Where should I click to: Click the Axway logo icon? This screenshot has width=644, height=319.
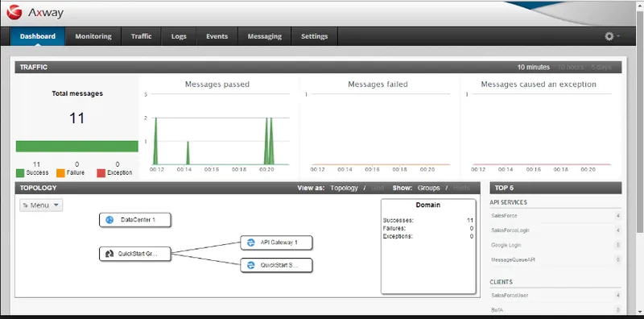(x=14, y=13)
